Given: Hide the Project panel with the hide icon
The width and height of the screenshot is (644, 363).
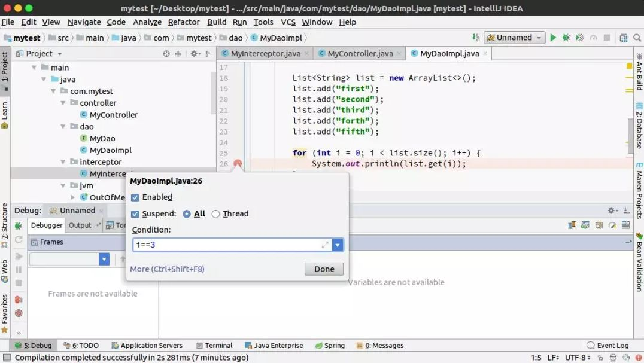Looking at the screenshot, I should pyautogui.click(x=209, y=54).
